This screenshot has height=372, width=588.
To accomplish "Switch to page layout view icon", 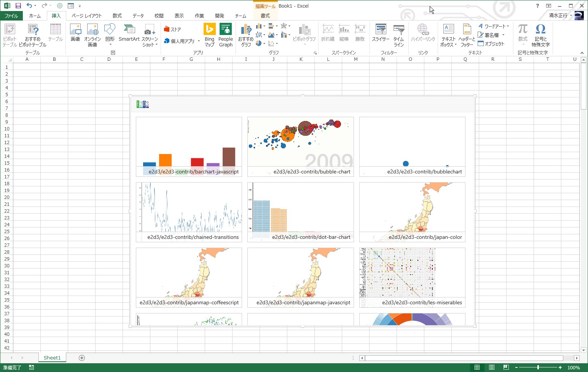I will (492, 367).
